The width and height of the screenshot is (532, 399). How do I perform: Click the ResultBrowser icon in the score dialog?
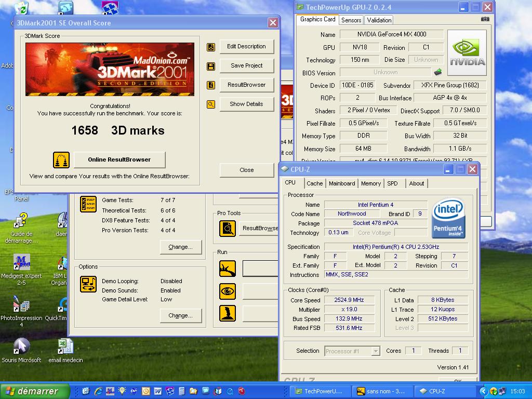[211, 85]
